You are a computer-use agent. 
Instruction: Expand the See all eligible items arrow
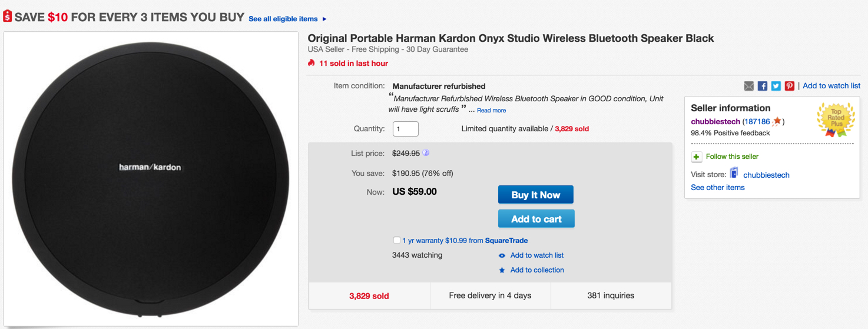point(324,19)
